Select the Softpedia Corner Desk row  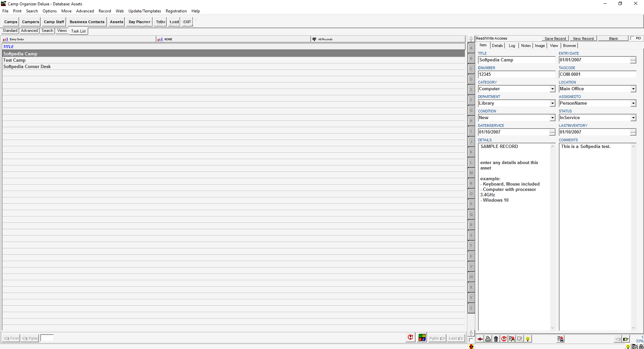pos(233,67)
